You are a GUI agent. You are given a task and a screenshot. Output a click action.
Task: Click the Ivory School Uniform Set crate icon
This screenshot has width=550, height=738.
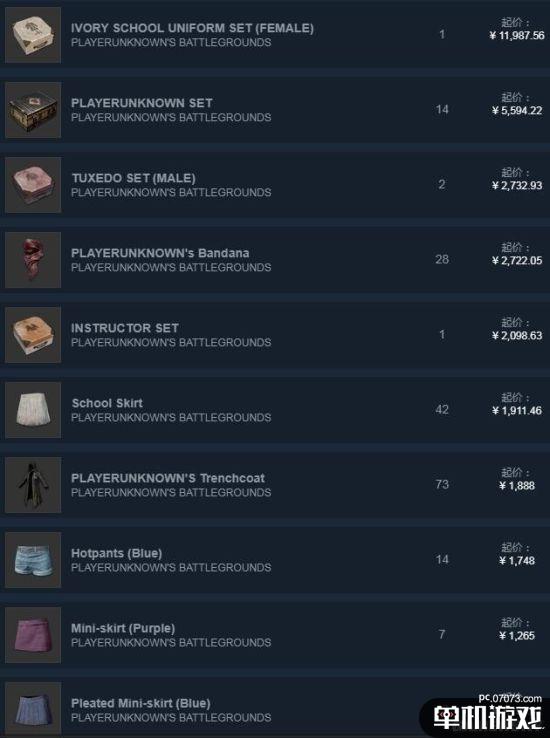tap(33, 35)
